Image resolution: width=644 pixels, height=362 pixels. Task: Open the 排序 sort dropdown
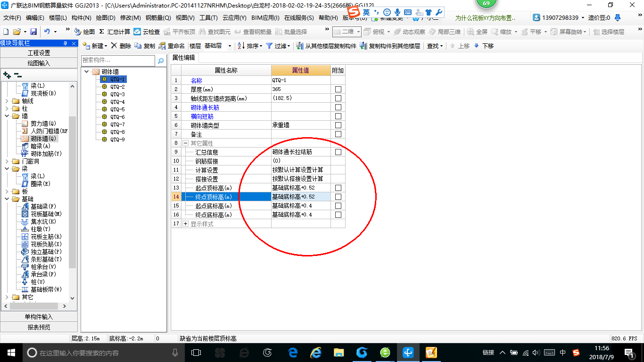click(x=249, y=46)
